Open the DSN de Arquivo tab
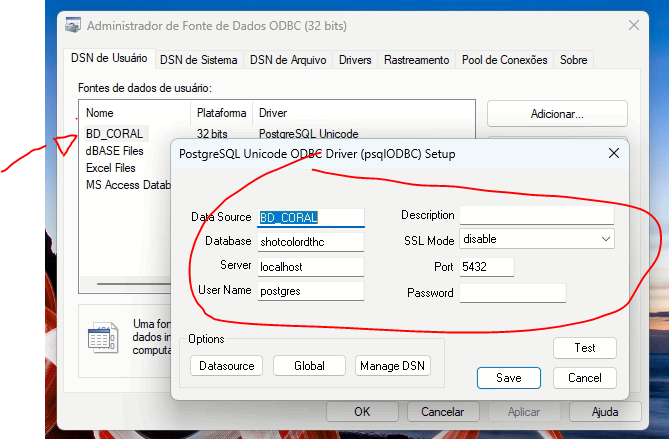This screenshot has width=669, height=439. tap(288, 60)
